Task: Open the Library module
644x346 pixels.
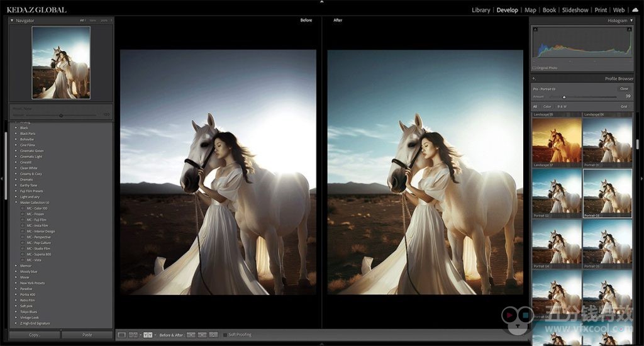Action: [x=481, y=10]
